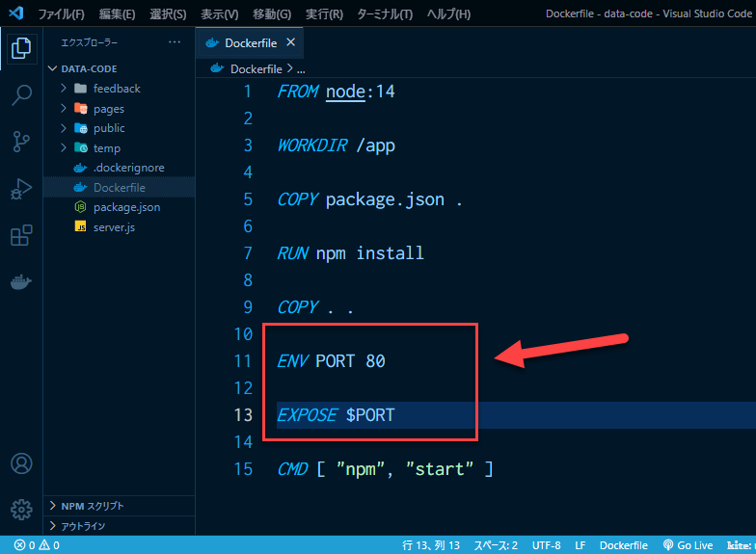
Task: Open the Accounts icon in activity bar
Action: [x=21, y=463]
